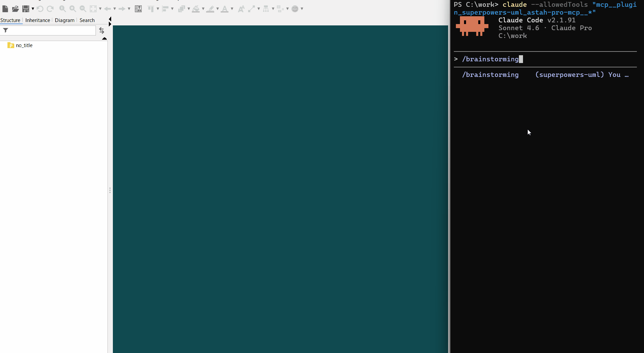Zoom in with plus magnifier
Screen dimensions: 644x353
pos(73,9)
